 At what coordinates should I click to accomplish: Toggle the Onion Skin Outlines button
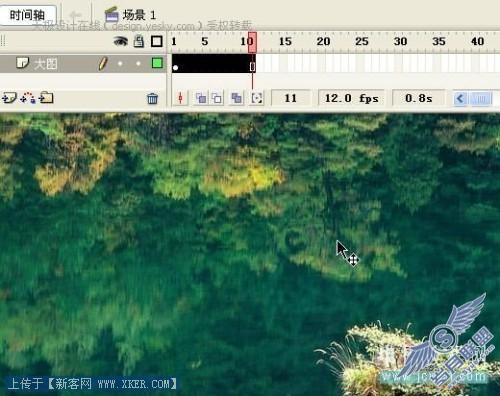pos(217,98)
